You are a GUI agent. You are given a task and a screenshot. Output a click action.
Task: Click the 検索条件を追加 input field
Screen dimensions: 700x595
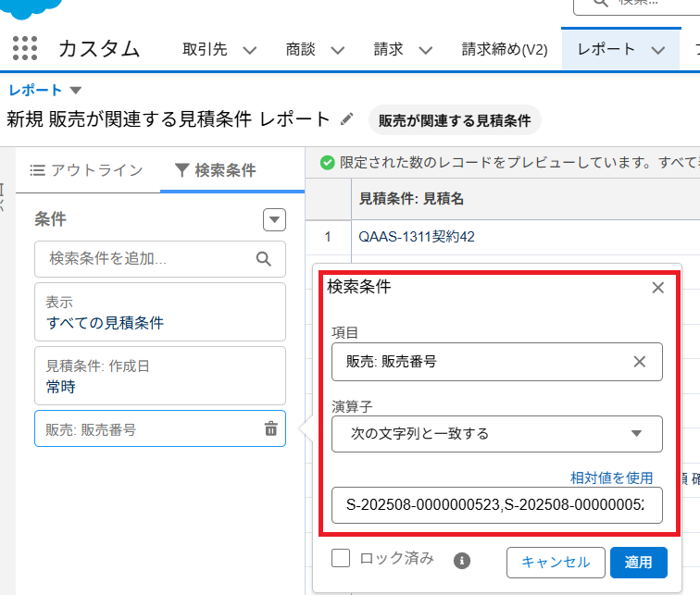point(160,259)
